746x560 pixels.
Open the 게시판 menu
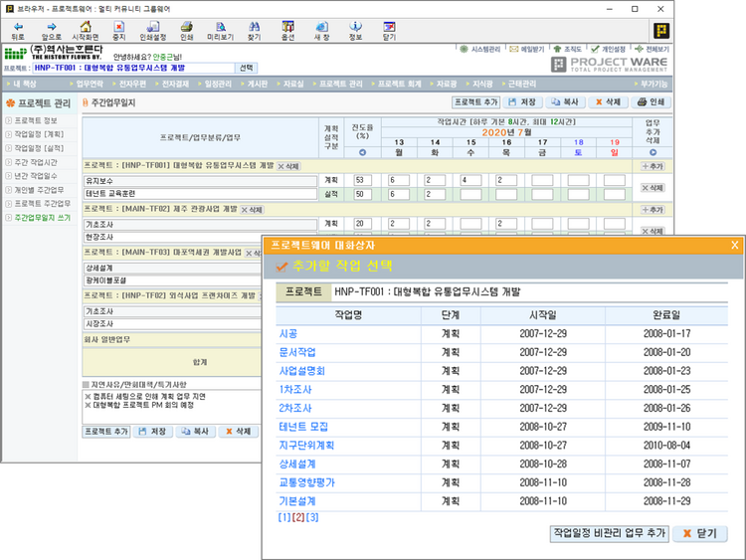coord(258,84)
